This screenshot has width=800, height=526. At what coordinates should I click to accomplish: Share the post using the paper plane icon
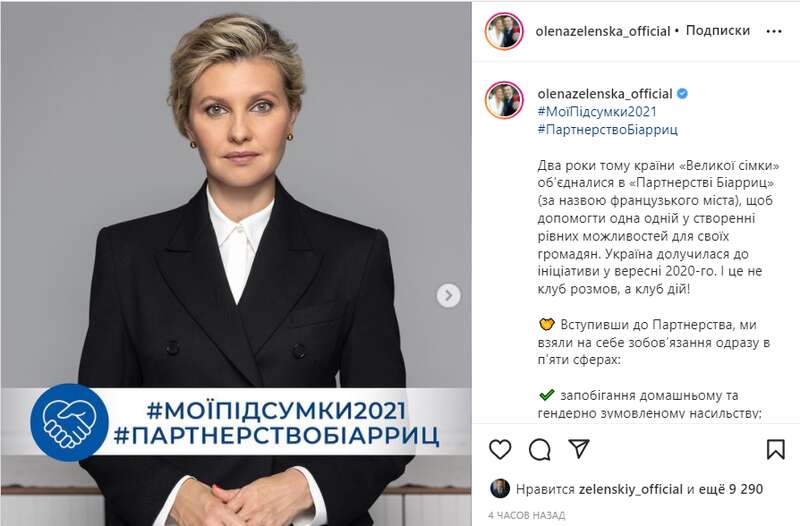tap(579, 448)
